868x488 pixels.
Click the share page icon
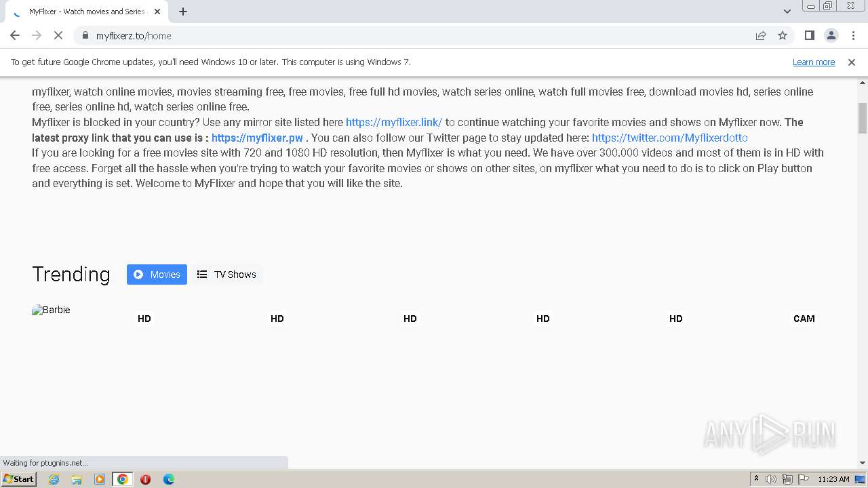pyautogui.click(x=761, y=35)
